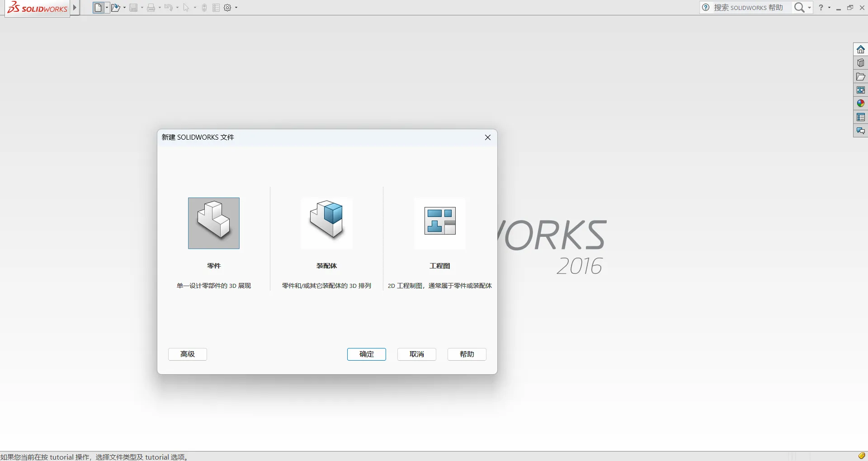Viewport: 868px width, 461px height.
Task: Click the 帮助 help button in dialog
Action: pos(467,354)
